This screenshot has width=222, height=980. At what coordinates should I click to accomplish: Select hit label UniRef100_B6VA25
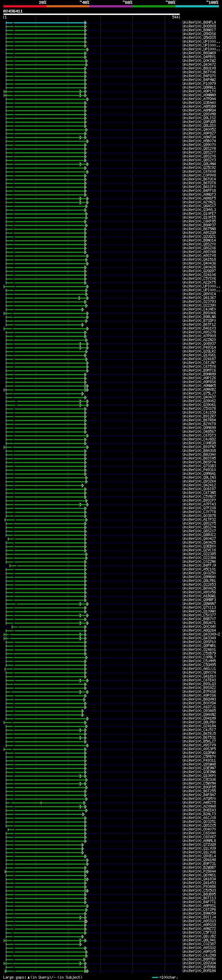click(x=199, y=588)
